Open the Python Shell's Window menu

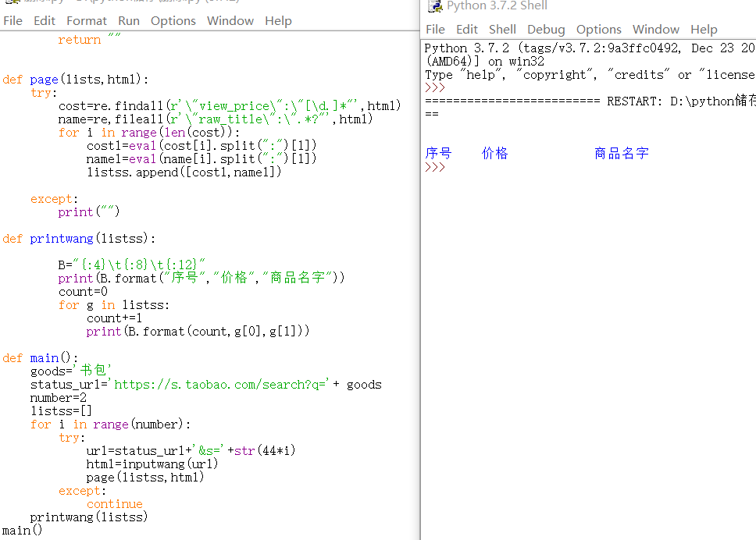(x=656, y=30)
